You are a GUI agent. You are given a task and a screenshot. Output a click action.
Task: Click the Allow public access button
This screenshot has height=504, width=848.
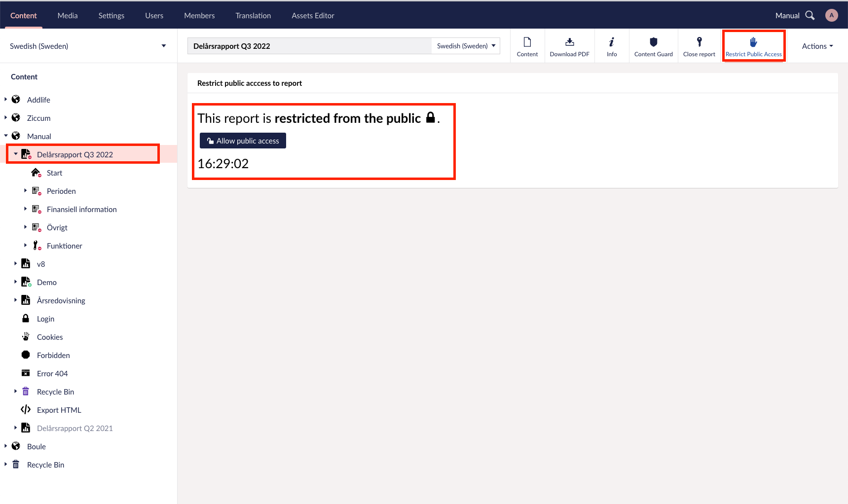(x=243, y=141)
